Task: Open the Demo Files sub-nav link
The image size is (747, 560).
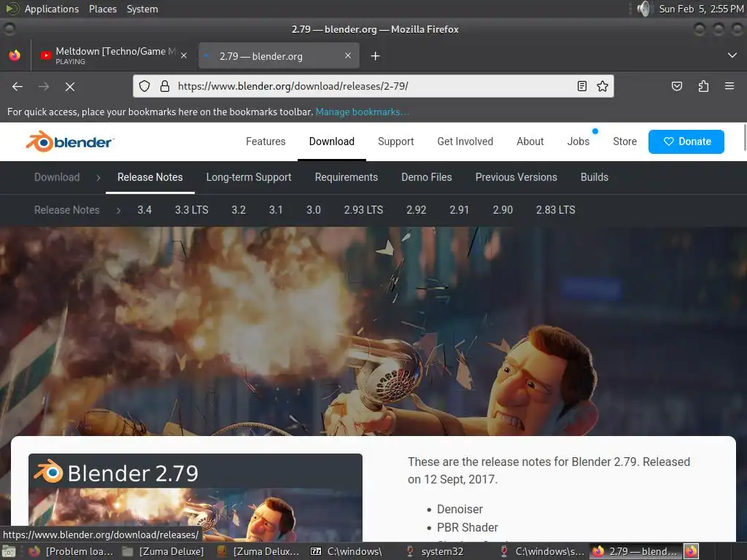Action: pyautogui.click(x=426, y=177)
